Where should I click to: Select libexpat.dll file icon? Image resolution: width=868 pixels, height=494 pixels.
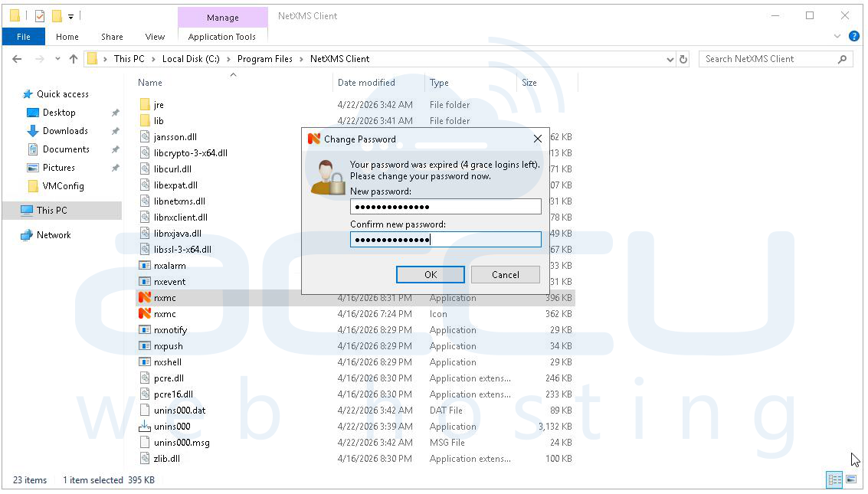(145, 185)
